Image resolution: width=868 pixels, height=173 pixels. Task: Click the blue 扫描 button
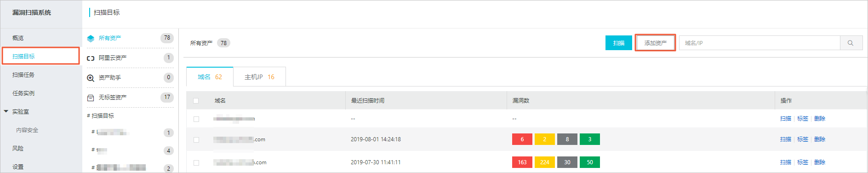click(x=619, y=43)
